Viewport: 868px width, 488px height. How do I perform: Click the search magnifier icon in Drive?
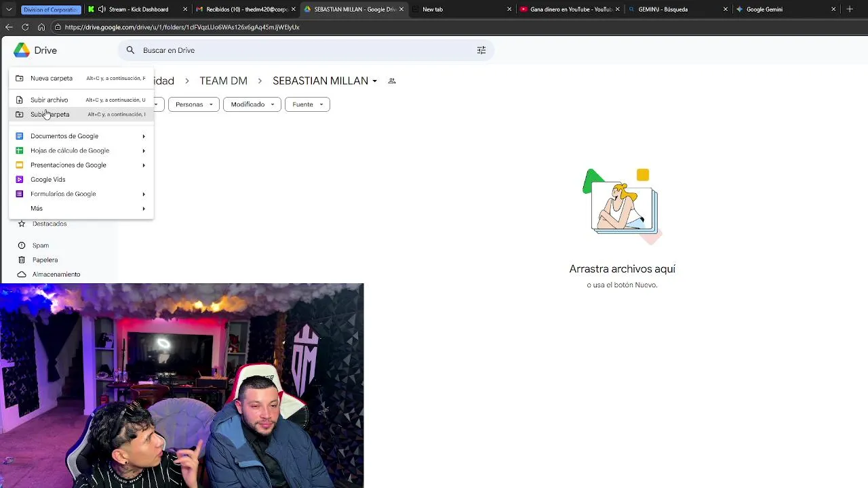pyautogui.click(x=130, y=50)
